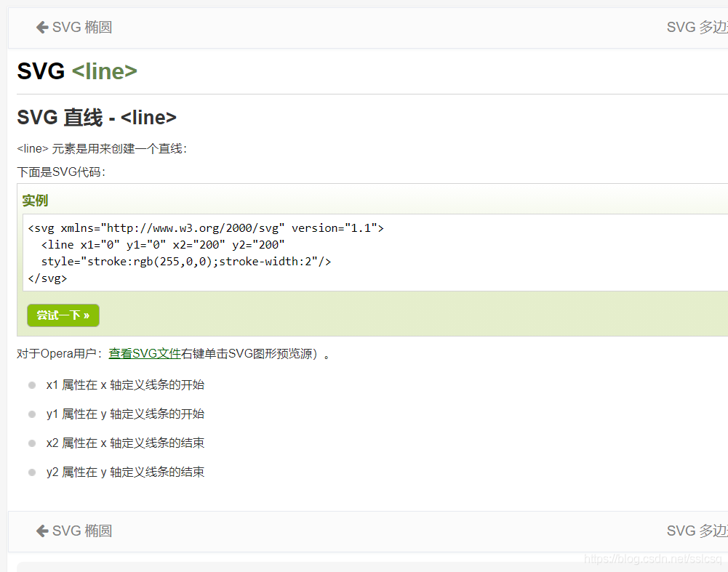Click the SVG 直线 - <line> subheading

[97, 117]
